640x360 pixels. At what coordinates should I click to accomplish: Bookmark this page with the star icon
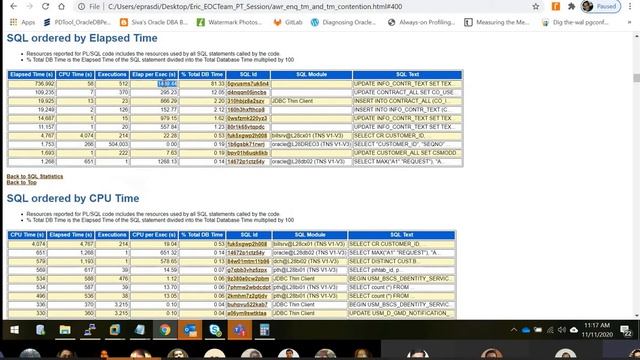pyautogui.click(x=536, y=6)
